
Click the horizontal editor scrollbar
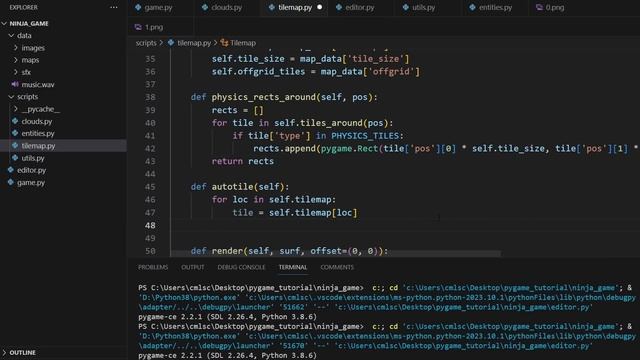(x=336, y=254)
